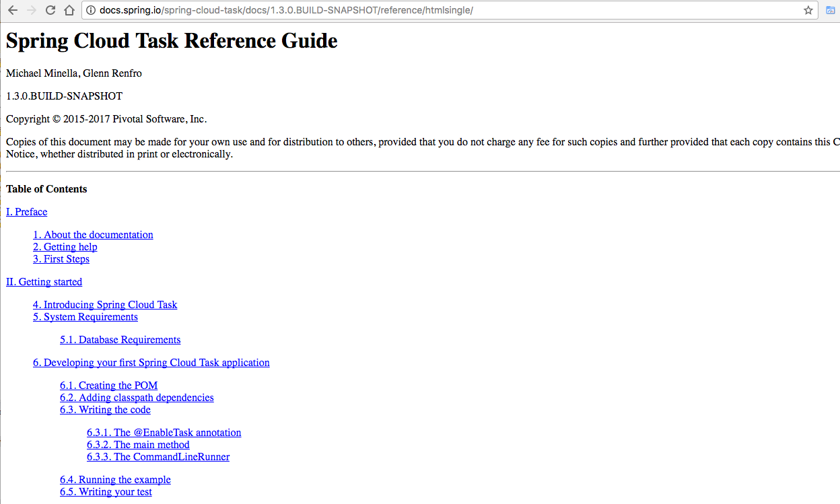This screenshot has height=504, width=840.
Task: Reload the page with the refresh icon
Action: click(50, 10)
